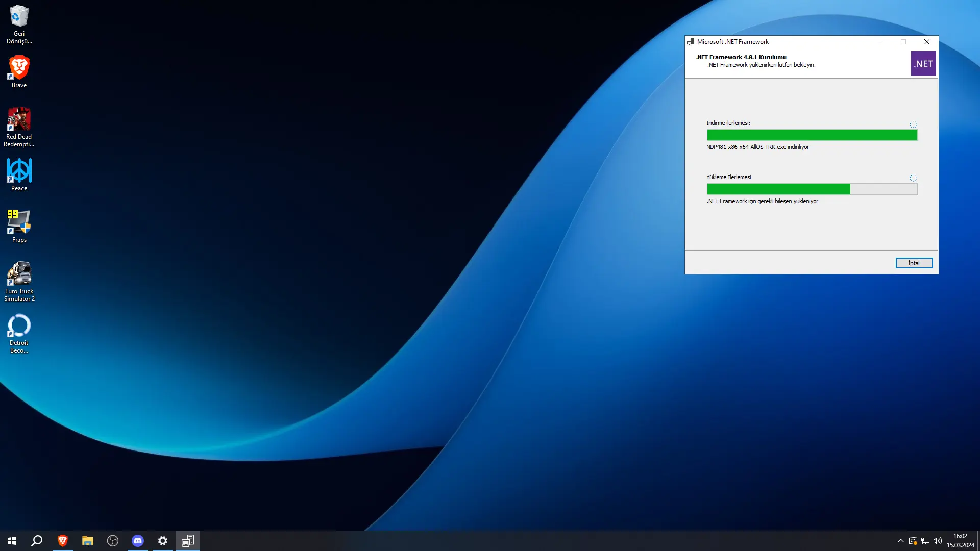Minimize the .NET Framework installer window
This screenshot has width=980, height=551.
880,42
